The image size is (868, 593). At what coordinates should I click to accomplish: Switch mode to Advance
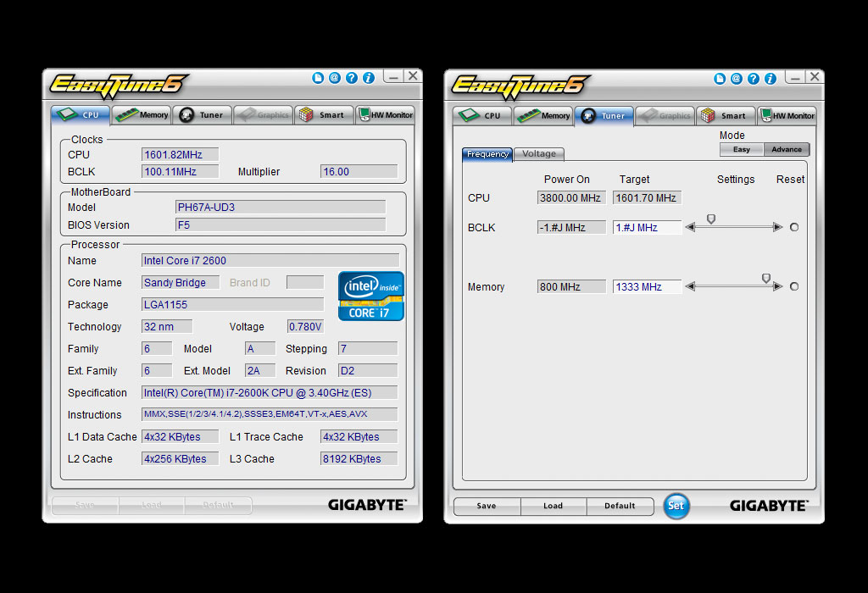tap(787, 149)
